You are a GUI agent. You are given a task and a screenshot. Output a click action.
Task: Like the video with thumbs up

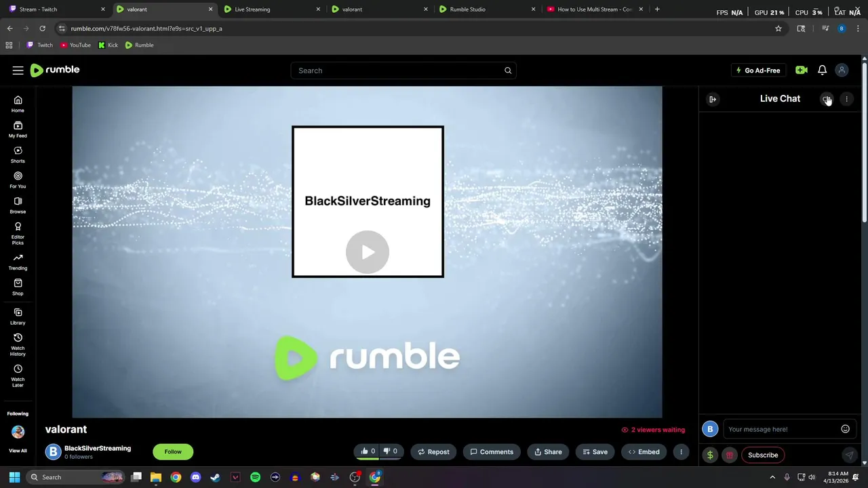pyautogui.click(x=368, y=451)
